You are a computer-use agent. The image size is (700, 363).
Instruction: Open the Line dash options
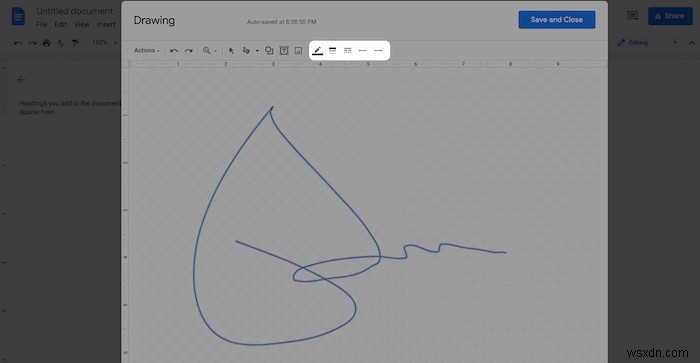click(348, 51)
